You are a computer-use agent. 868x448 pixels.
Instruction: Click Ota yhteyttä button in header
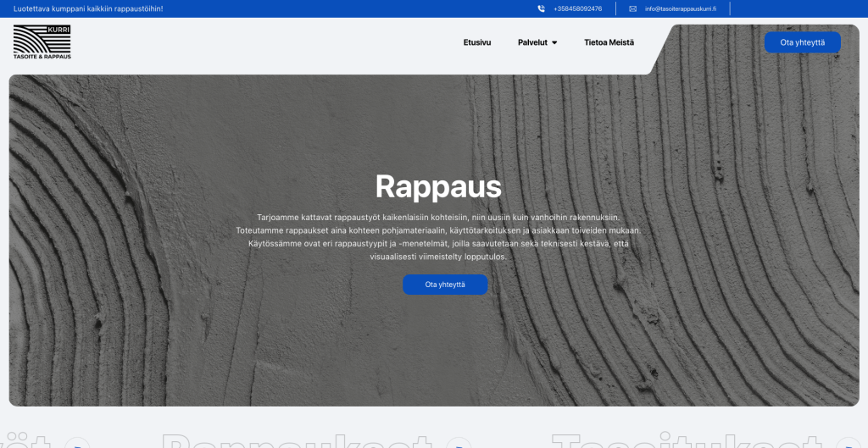[802, 42]
